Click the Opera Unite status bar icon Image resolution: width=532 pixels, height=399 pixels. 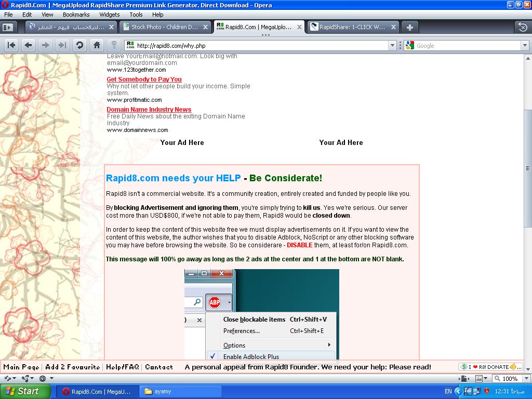pos(25,378)
